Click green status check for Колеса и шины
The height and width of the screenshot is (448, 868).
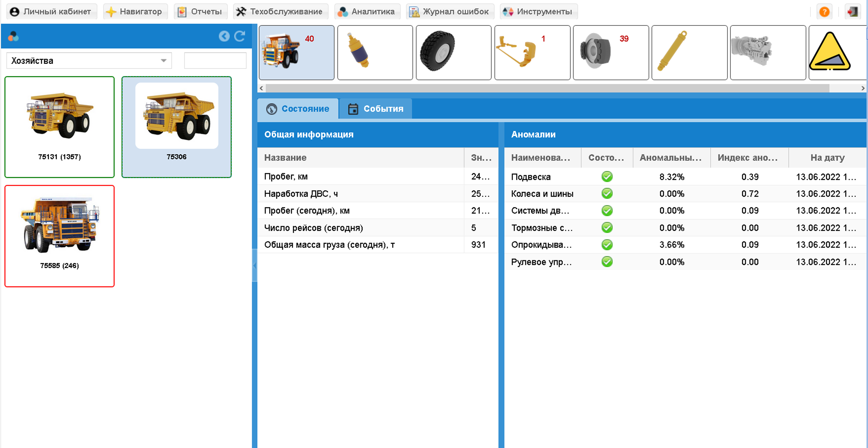click(607, 193)
